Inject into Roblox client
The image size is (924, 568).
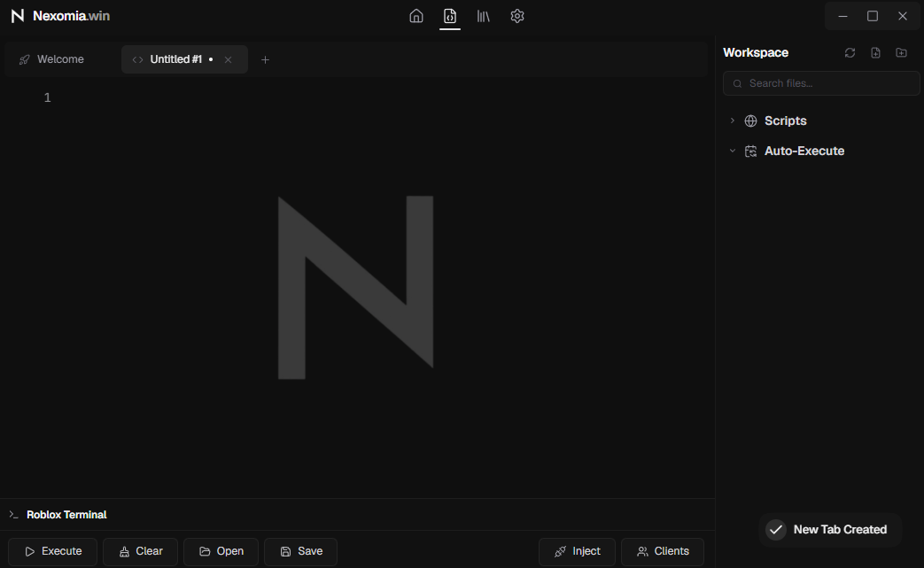click(x=577, y=551)
